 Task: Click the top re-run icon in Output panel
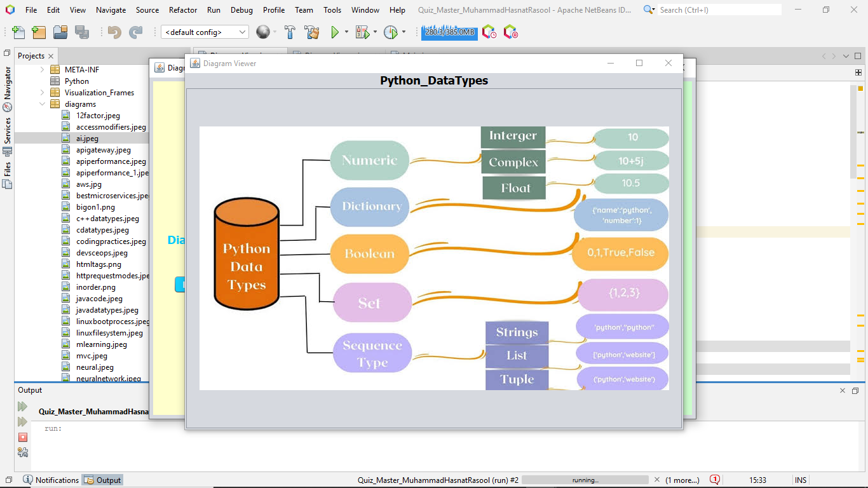(23, 407)
